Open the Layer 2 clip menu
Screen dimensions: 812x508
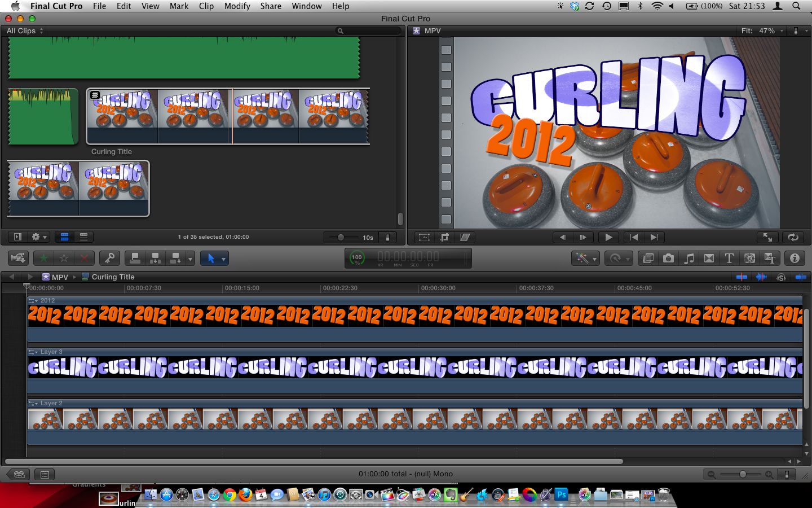(33, 404)
